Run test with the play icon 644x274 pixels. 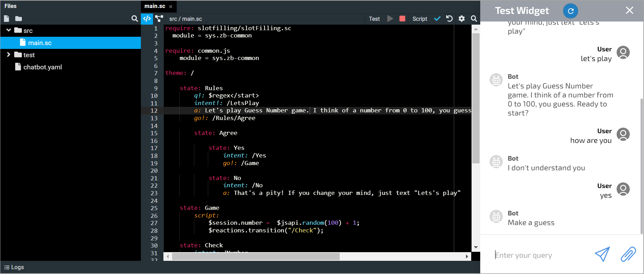tap(390, 19)
